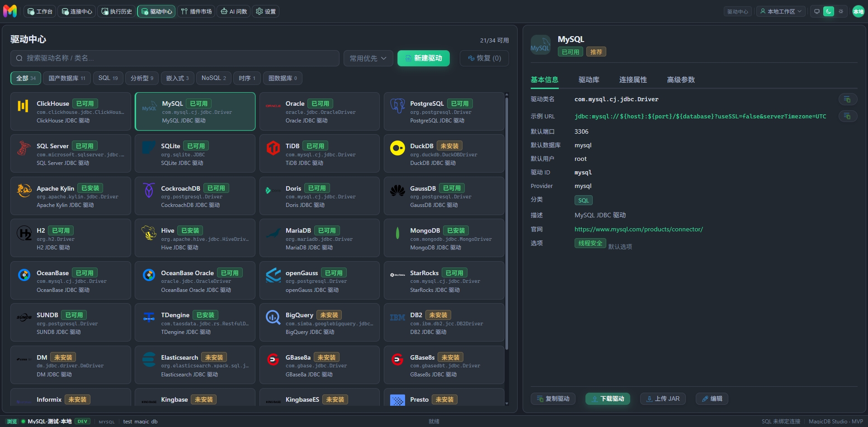The width and height of the screenshot is (868, 427).
Task: Enable light mode sun toggle
Action: [841, 11]
